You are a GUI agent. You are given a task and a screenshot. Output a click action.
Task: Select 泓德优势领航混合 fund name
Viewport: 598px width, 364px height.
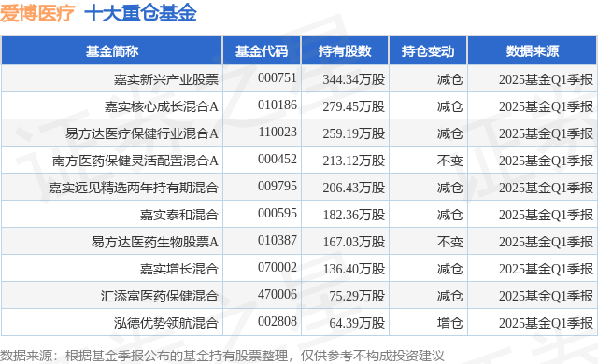coord(166,323)
